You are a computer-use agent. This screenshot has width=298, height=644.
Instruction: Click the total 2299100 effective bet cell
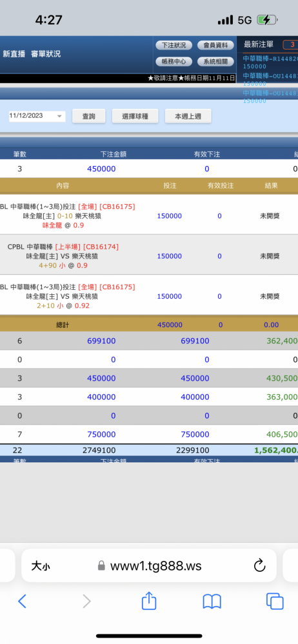pyautogui.click(x=193, y=450)
